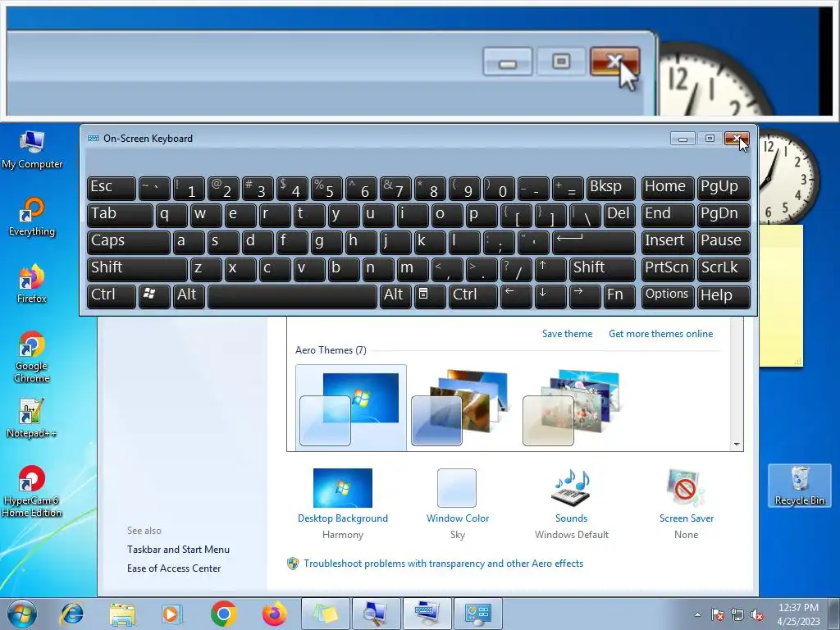Click muted volume tray icon

(x=757, y=614)
